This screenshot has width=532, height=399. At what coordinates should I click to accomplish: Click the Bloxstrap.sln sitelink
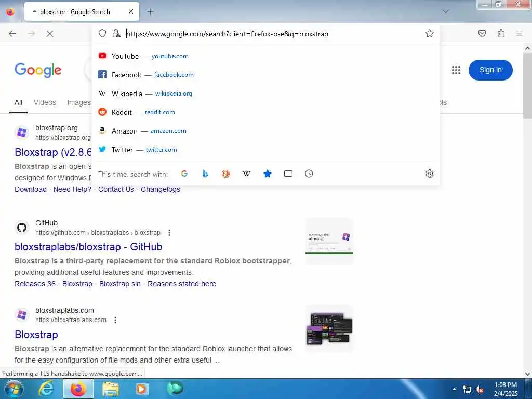coord(120,284)
